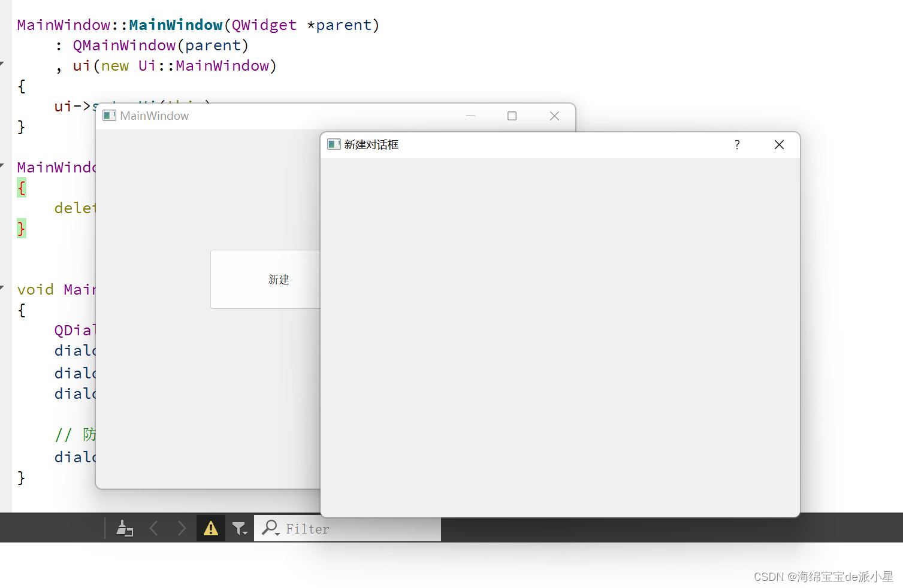The width and height of the screenshot is (903, 588).
Task: Maximize the MainWindow window
Action: (x=512, y=116)
